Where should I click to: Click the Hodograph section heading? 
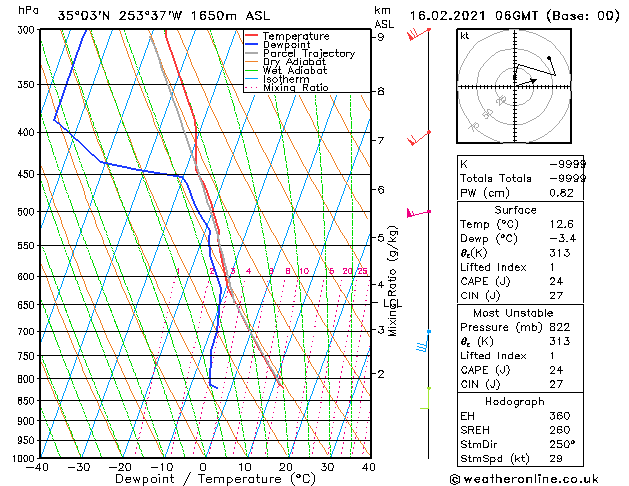pos(515,402)
